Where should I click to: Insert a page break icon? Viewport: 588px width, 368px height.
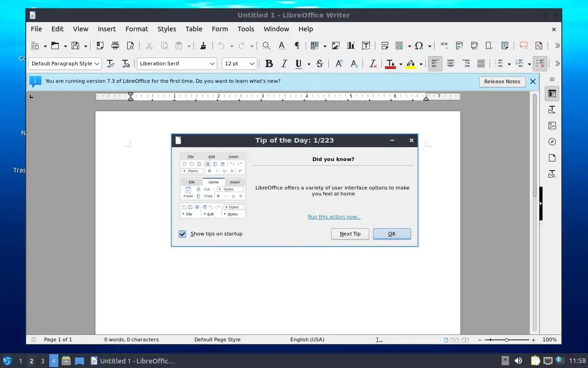coord(385,46)
